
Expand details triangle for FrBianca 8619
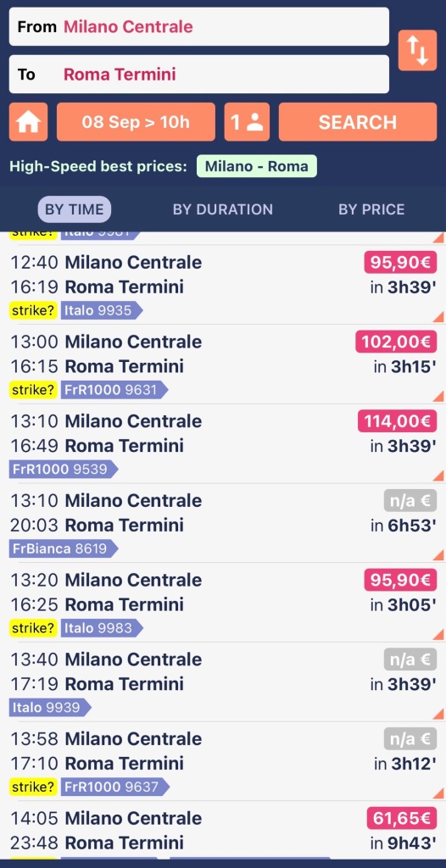coord(438,554)
